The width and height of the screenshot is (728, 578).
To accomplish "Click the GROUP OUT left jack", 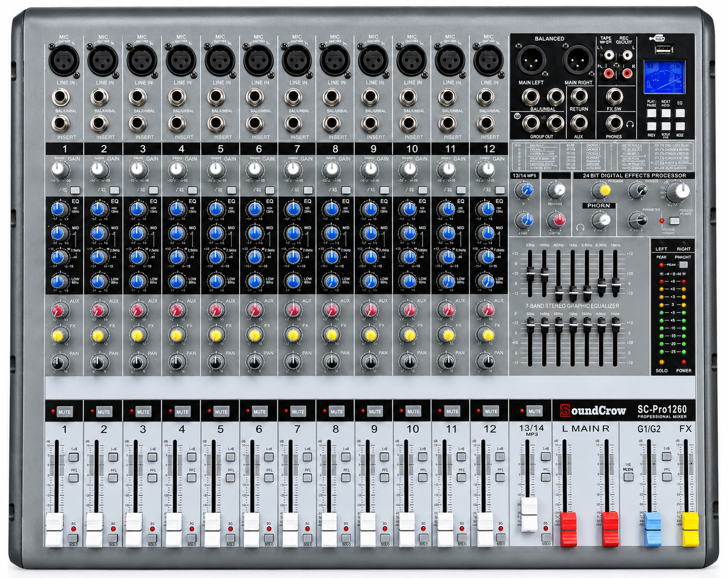I will [530, 124].
